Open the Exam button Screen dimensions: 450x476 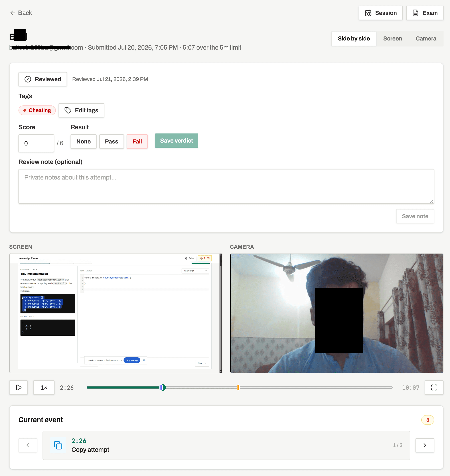point(425,13)
